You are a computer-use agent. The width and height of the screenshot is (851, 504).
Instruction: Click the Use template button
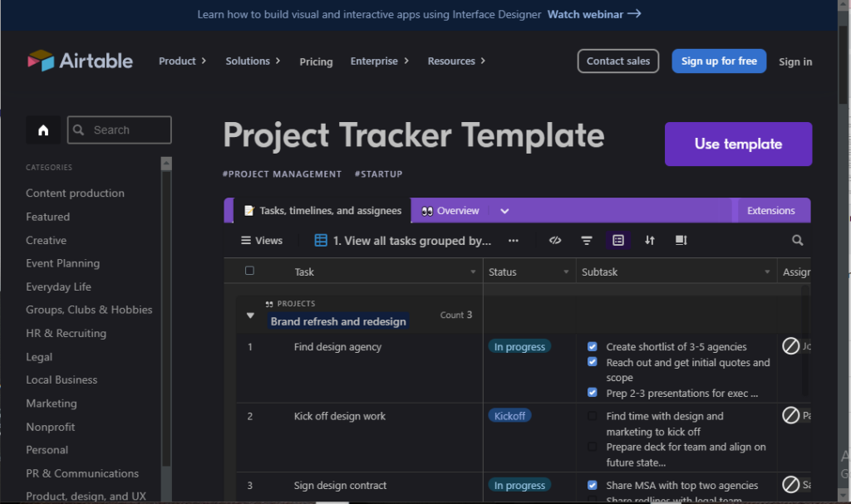click(738, 144)
